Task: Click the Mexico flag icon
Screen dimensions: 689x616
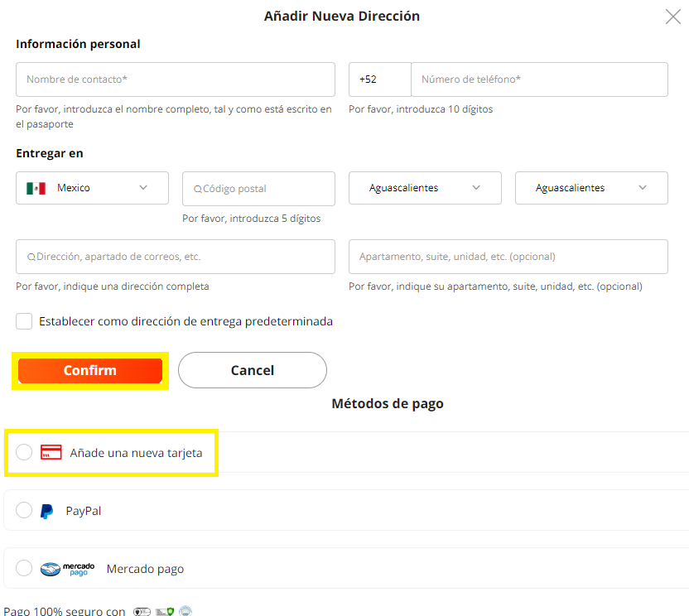Action: click(36, 188)
